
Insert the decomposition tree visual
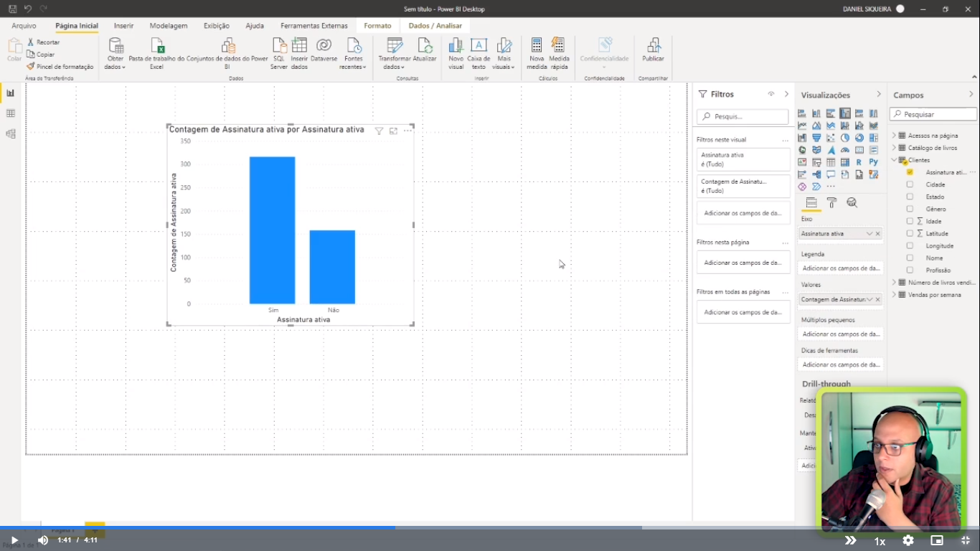tap(816, 174)
